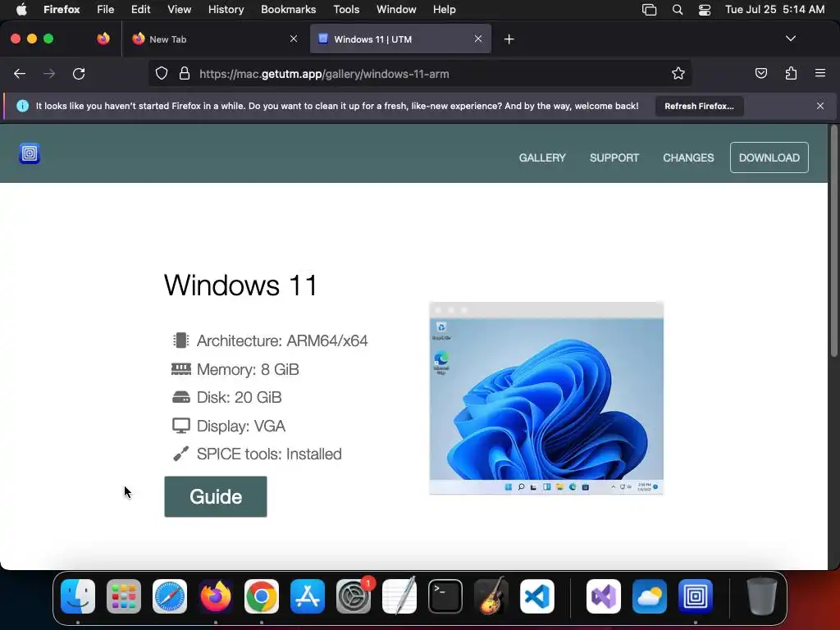
Task: Open the Firefox application menu
Action: pyautogui.click(x=62, y=10)
